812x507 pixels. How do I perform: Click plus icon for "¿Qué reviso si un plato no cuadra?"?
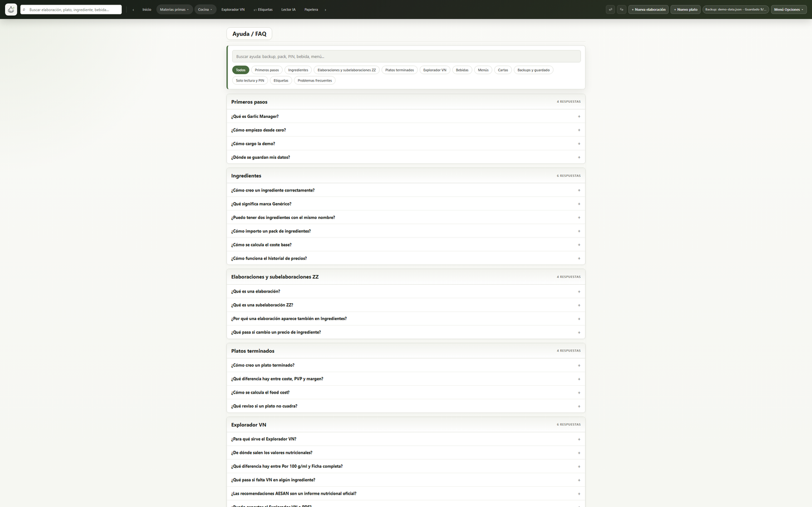tap(579, 406)
